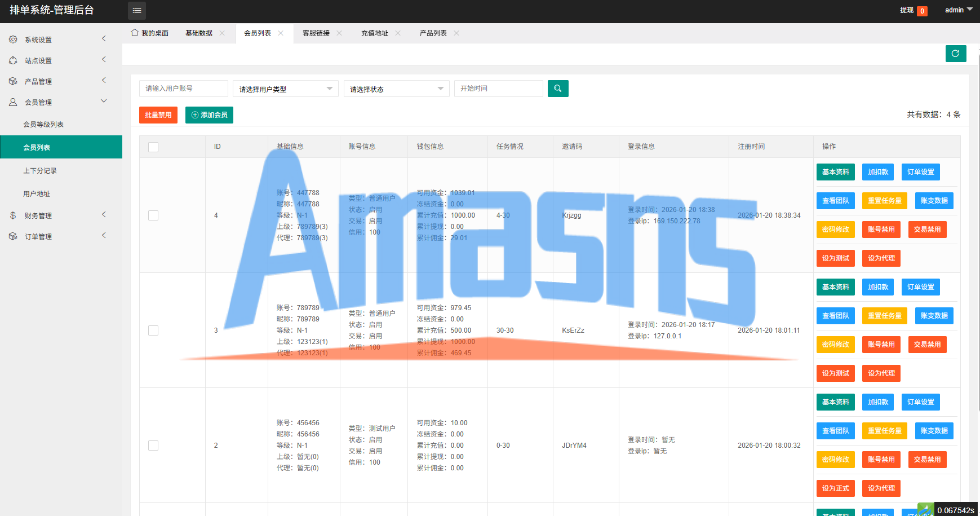The image size is (980, 516).
Task: Click the 开始时间 date field
Action: click(499, 89)
